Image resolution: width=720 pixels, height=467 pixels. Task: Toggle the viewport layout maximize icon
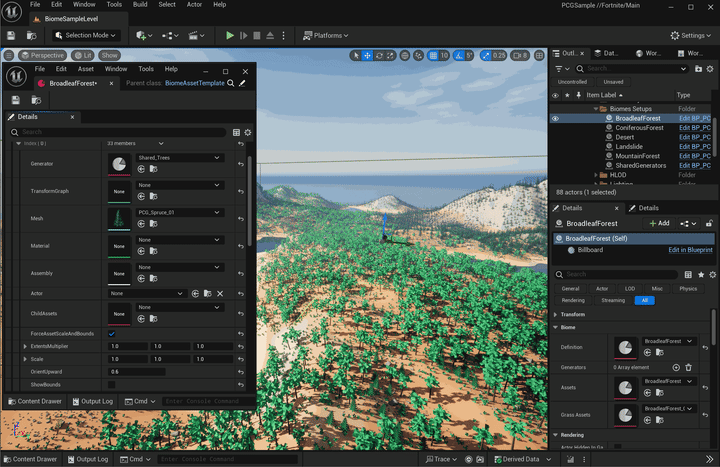(x=539, y=56)
